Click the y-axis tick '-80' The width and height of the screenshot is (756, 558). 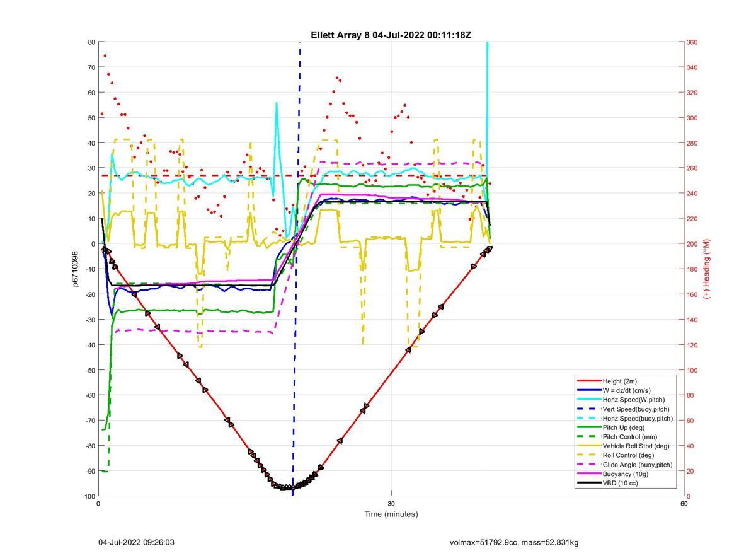[90, 446]
